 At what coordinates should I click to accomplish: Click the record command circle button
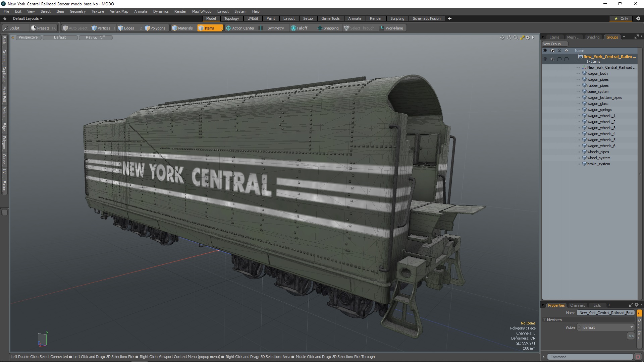click(x=638, y=357)
